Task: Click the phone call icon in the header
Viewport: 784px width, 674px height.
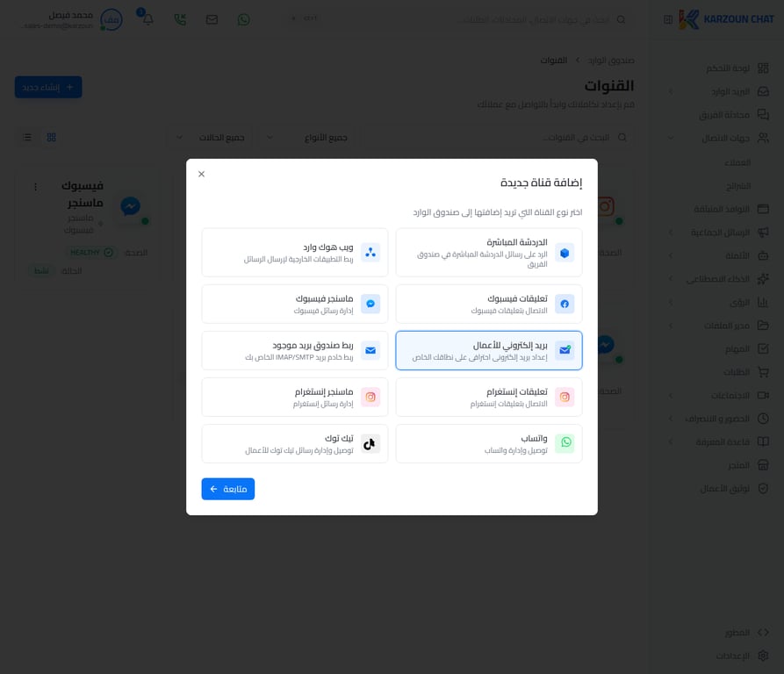Action: pos(180,19)
